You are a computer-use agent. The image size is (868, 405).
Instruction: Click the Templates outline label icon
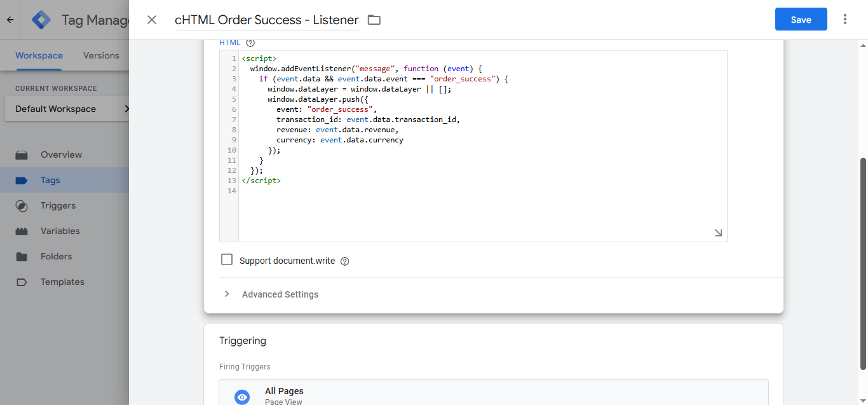22,282
